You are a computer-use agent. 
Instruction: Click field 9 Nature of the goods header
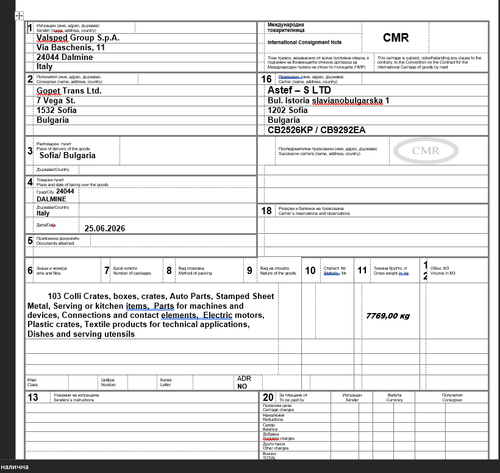(x=278, y=271)
